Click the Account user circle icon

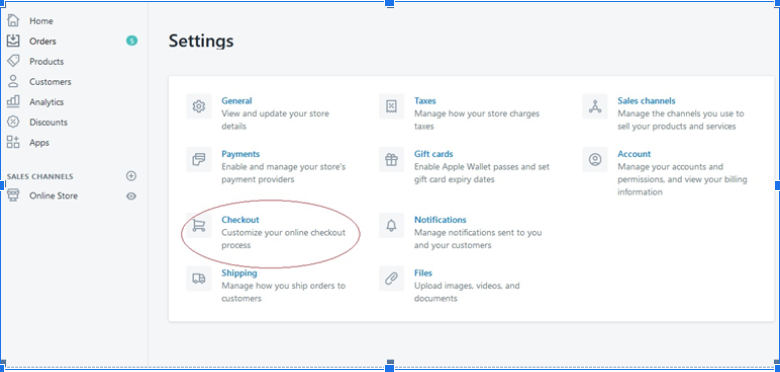595,160
